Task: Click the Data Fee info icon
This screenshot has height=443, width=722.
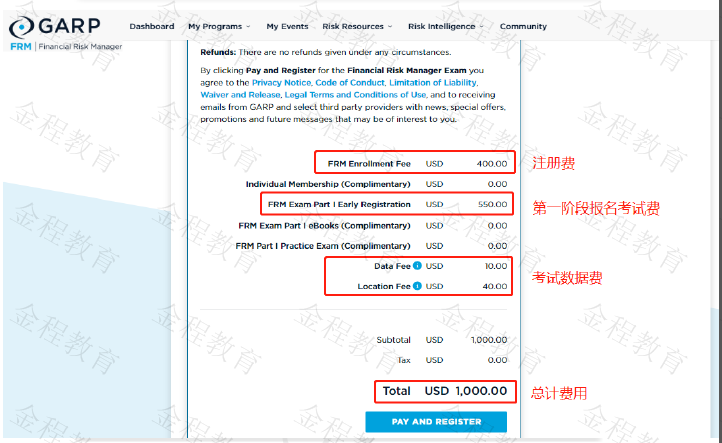Action: tap(417, 266)
